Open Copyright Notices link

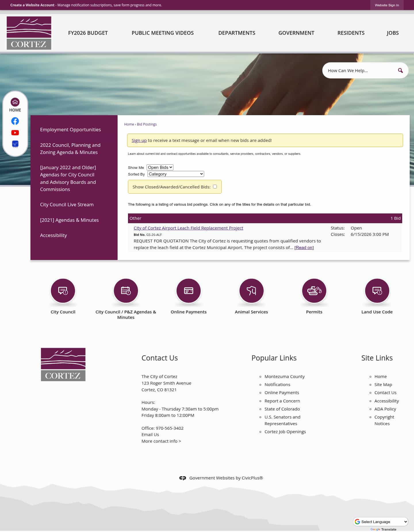[x=384, y=420]
